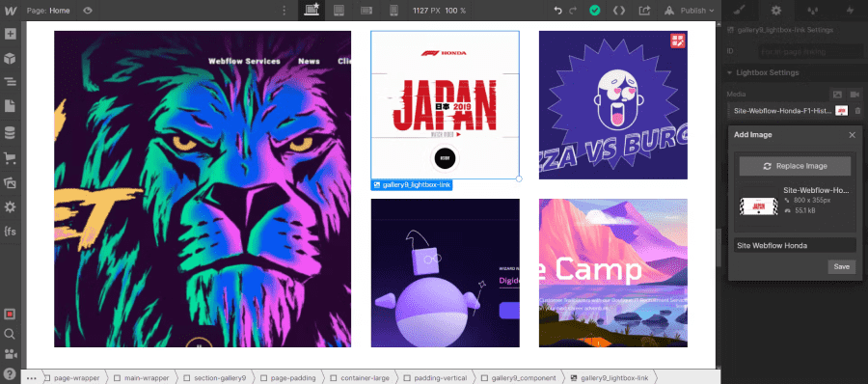Undo the last change
Viewport: 868px width, 384px height.
558,10
